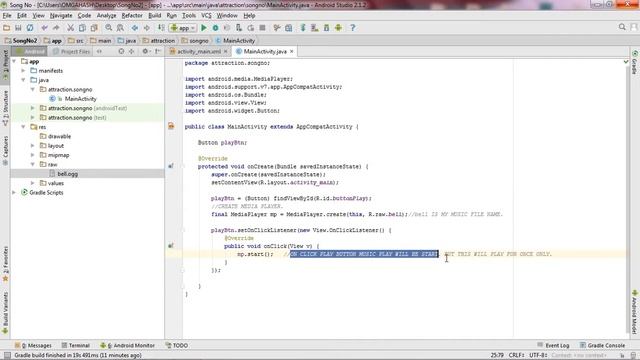Expand the layout folder arrow
Screen dimensions: 640x360
[x=33, y=146]
